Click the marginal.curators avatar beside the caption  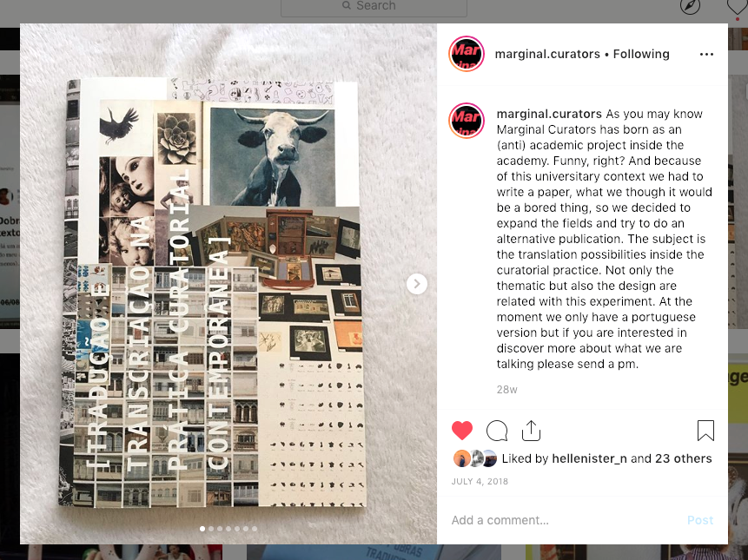467,121
